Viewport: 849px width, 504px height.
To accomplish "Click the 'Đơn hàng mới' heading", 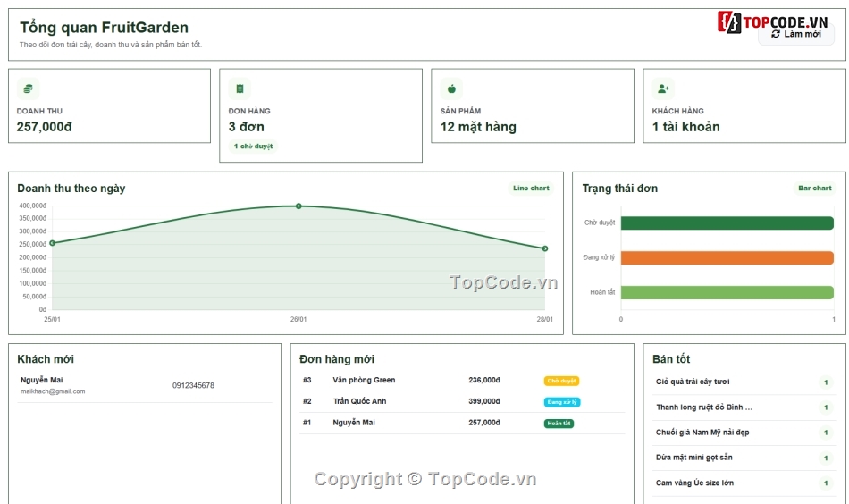I will [336, 359].
